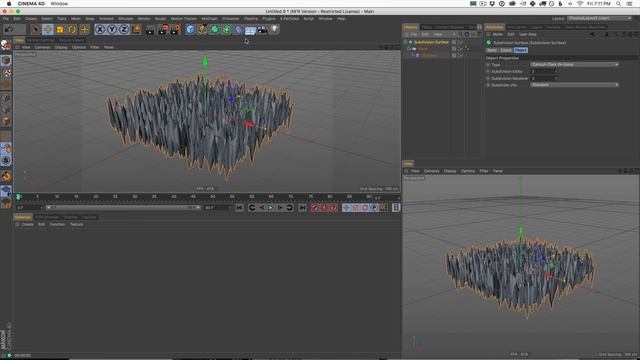Screen dimensions: 640x360
Task: Select the Coord. tab in Attributes
Action: coord(506,50)
